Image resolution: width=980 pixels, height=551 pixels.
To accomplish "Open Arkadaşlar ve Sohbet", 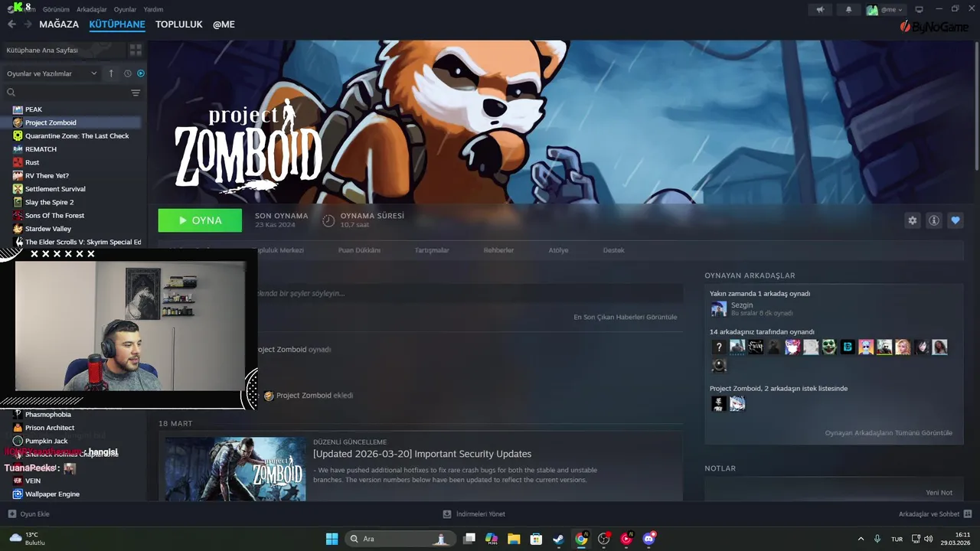I will pos(935,514).
